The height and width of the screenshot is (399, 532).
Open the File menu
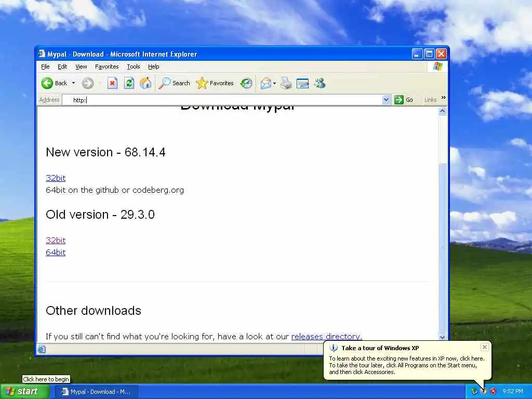(x=45, y=66)
